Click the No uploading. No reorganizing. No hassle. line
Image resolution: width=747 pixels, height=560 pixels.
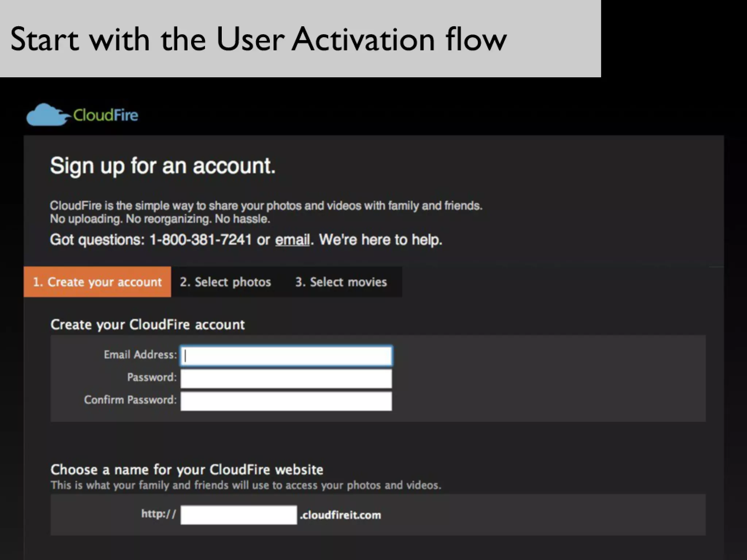pyautogui.click(x=160, y=219)
